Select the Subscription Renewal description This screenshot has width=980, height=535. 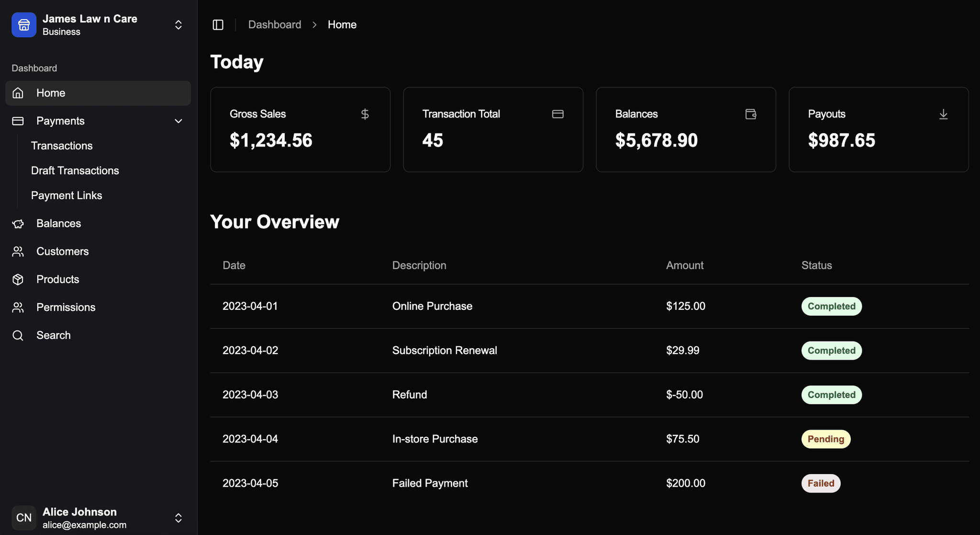click(x=445, y=351)
